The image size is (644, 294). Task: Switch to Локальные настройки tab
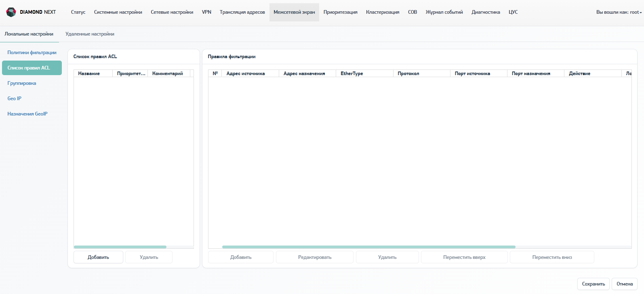coord(29,34)
